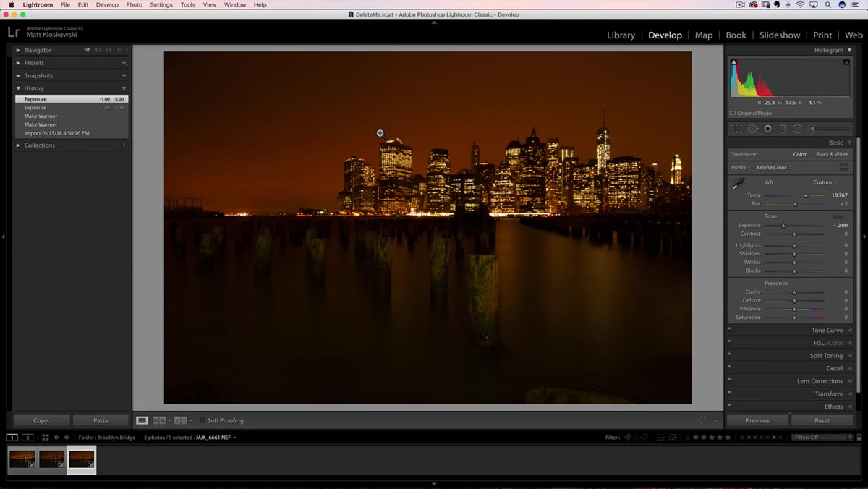This screenshot has height=489, width=868.
Task: Toggle Original Photo checkbox in histogram
Action: [733, 114]
